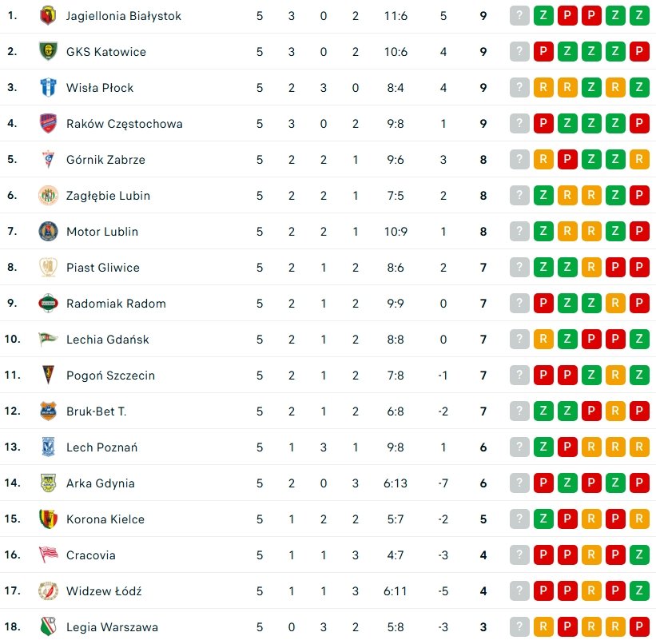Screen dimensions: 656x644
Task: Click the orange R form badge for Bruk-Bet T.
Action: (615, 411)
